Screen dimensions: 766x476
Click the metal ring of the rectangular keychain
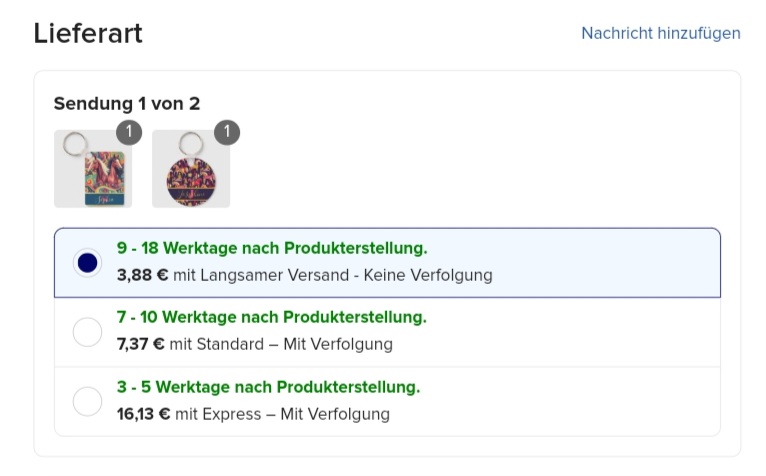(75, 144)
